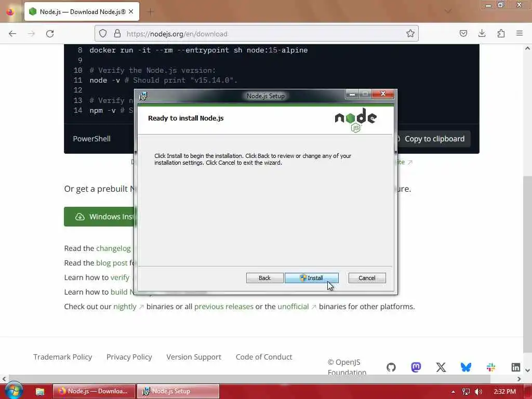This screenshot has height=399, width=532.
Task: Click the Node.js Setup title bar icon
Action: coord(143,96)
